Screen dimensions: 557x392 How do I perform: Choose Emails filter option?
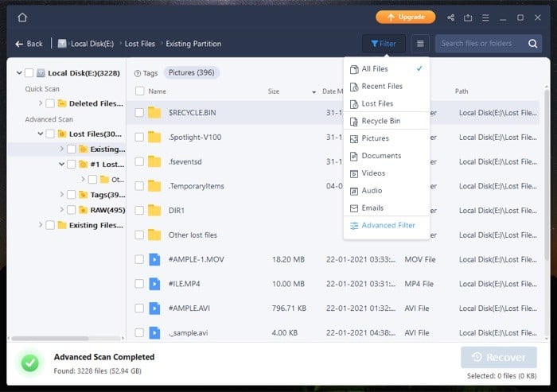point(387,208)
